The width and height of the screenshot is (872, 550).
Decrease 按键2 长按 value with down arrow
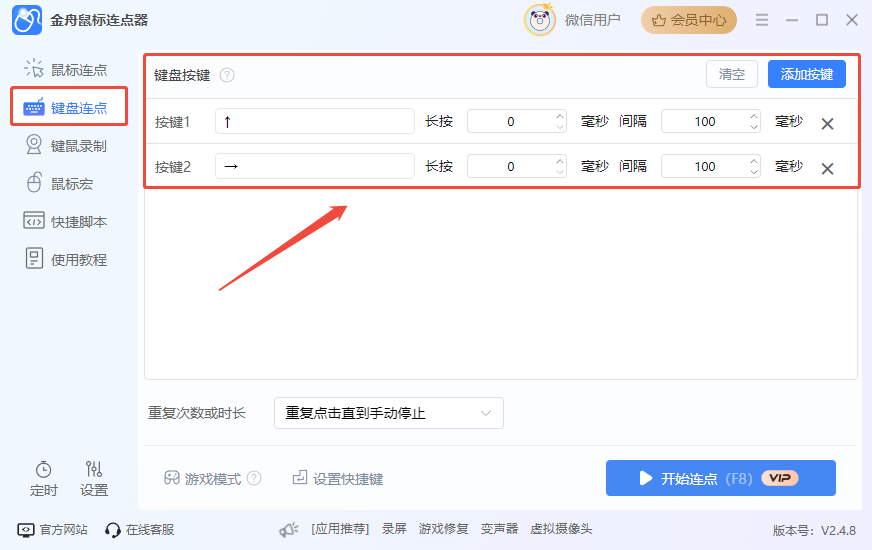[x=560, y=172]
